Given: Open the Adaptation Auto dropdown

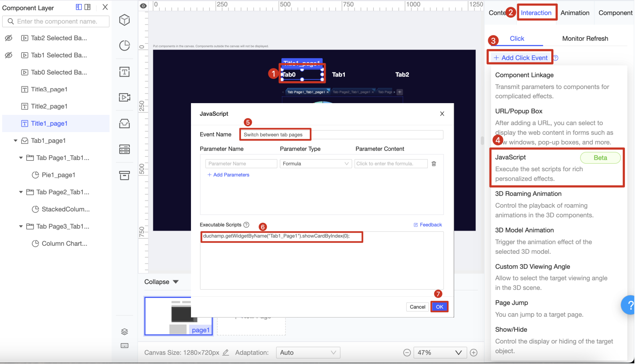Looking at the screenshot, I should (x=308, y=353).
